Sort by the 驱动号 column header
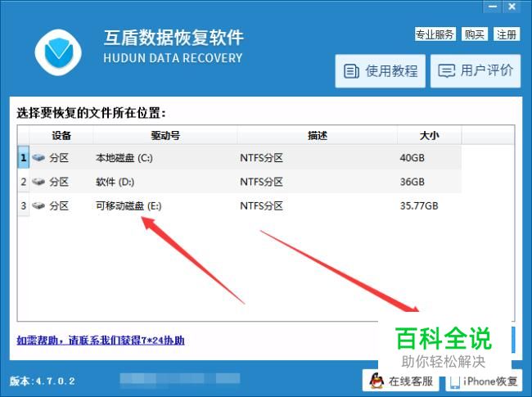The width and height of the screenshot is (532, 397). (165, 136)
